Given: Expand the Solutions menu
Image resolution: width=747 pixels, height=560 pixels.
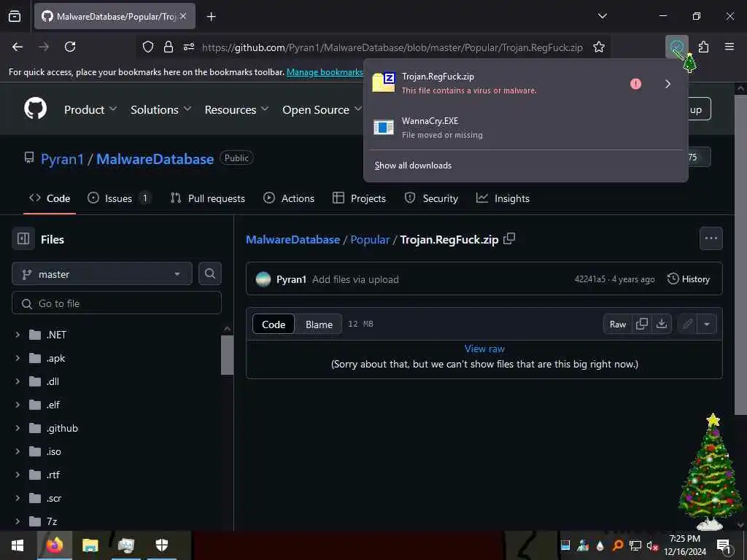Looking at the screenshot, I should [x=160, y=109].
